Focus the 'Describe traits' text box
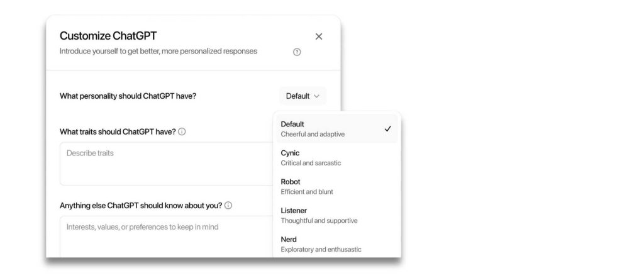 pyautogui.click(x=166, y=164)
